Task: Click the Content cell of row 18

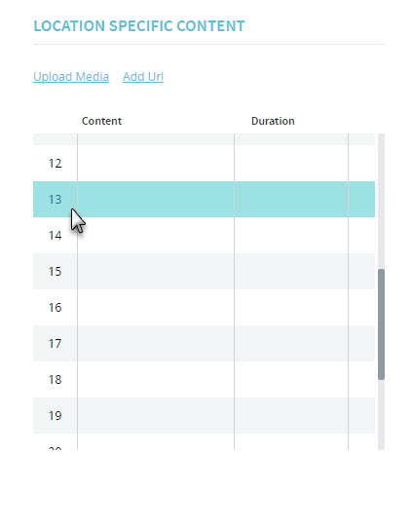Action: coord(156,379)
